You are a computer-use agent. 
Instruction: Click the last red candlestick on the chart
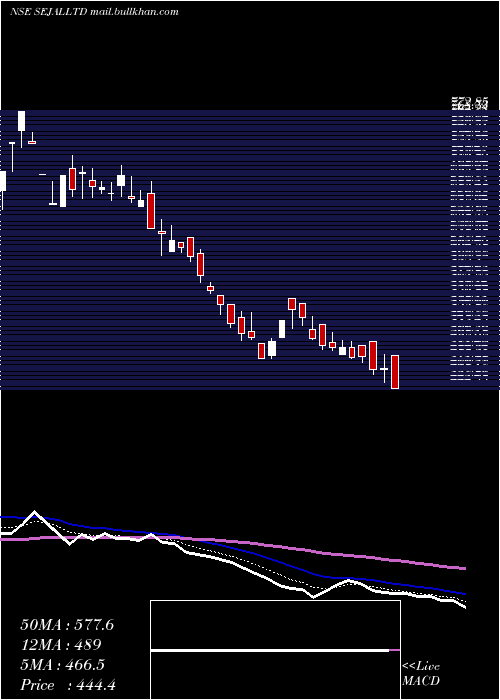[x=395, y=372]
